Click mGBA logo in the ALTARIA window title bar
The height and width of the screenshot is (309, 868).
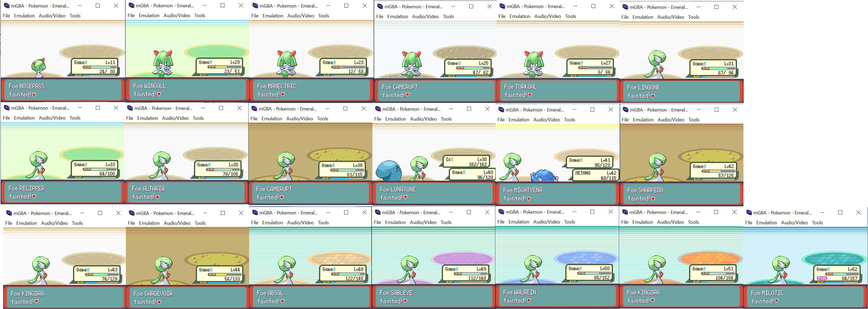[x=130, y=108]
